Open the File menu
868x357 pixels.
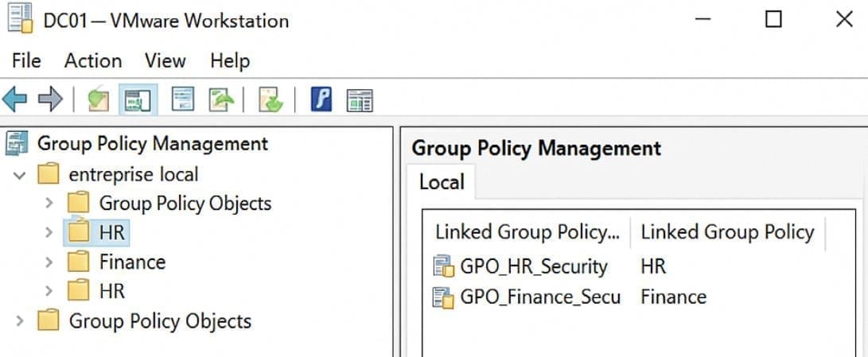(x=26, y=61)
